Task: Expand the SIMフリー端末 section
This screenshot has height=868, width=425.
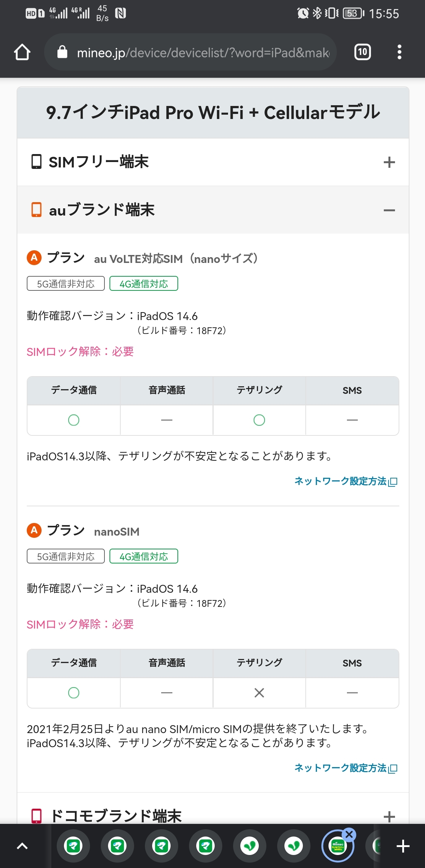Action: (x=389, y=162)
